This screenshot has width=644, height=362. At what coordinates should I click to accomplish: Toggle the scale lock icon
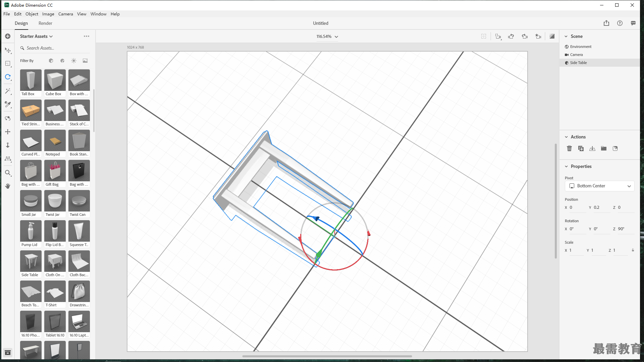tap(633, 250)
